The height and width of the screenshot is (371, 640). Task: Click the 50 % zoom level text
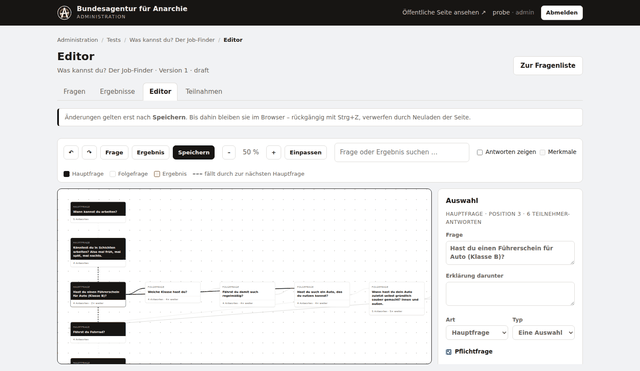[251, 152]
